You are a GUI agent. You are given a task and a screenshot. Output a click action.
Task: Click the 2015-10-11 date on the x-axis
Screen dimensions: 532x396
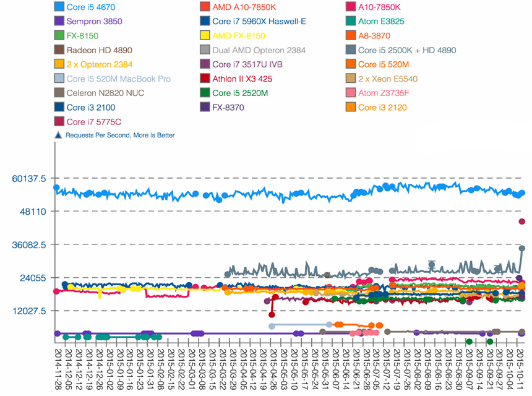(x=520, y=369)
